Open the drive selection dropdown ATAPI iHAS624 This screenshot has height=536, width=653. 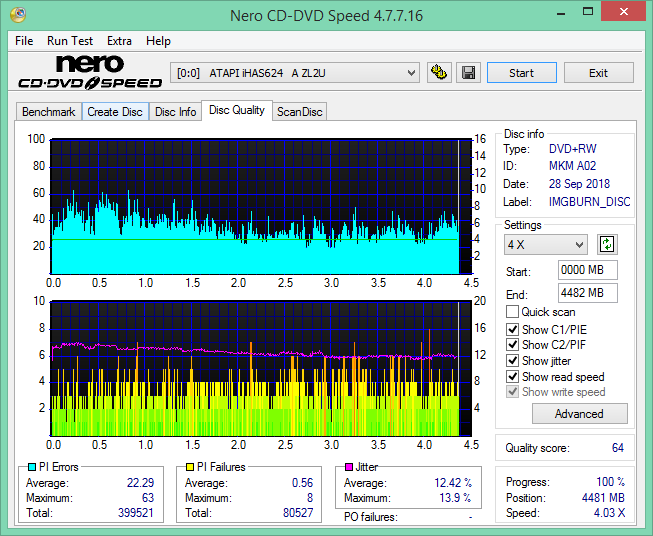pyautogui.click(x=295, y=73)
